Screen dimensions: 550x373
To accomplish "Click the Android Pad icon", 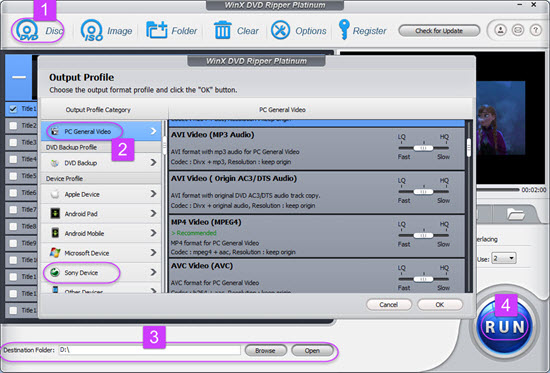I will 55,213.
